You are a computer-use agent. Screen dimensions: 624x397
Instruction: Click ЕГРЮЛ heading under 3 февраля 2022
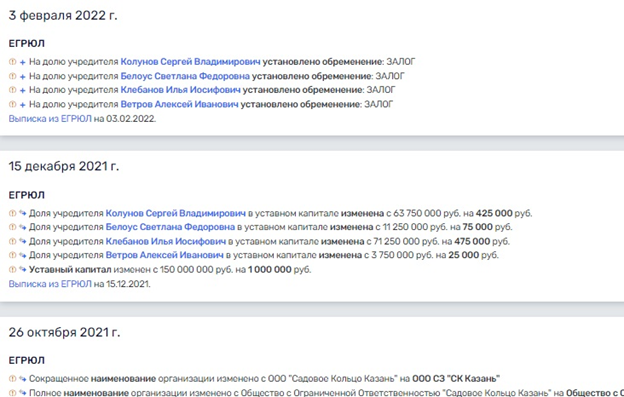[x=27, y=43]
